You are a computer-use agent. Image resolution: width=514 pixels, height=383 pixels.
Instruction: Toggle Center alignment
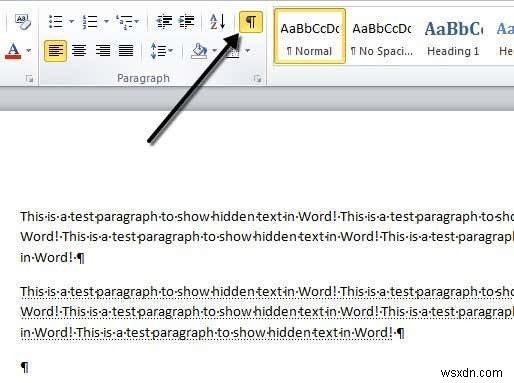pos(79,51)
